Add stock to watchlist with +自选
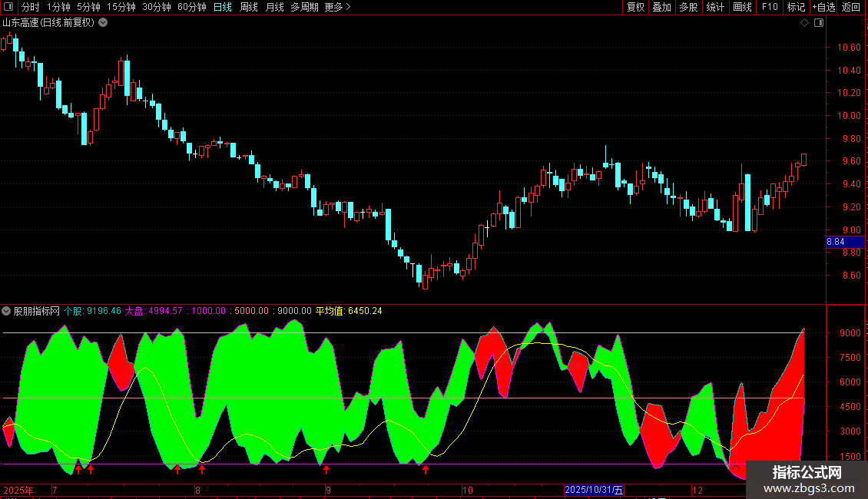868x499 pixels. coord(823,7)
